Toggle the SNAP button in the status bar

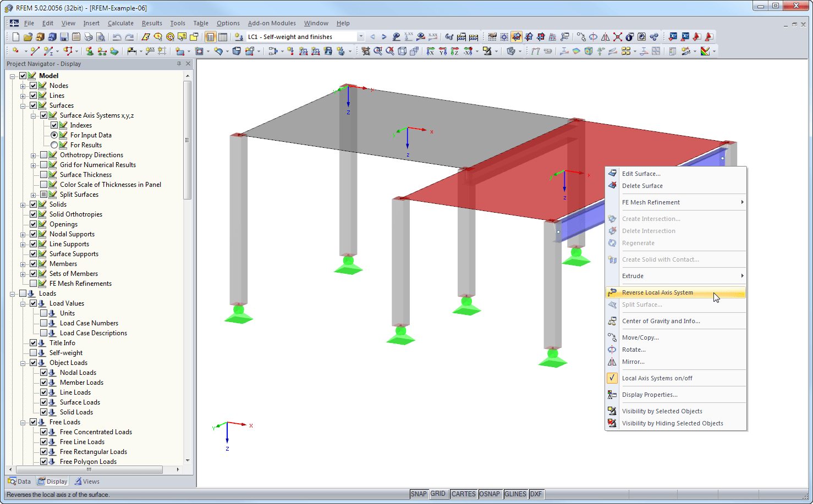point(419,494)
